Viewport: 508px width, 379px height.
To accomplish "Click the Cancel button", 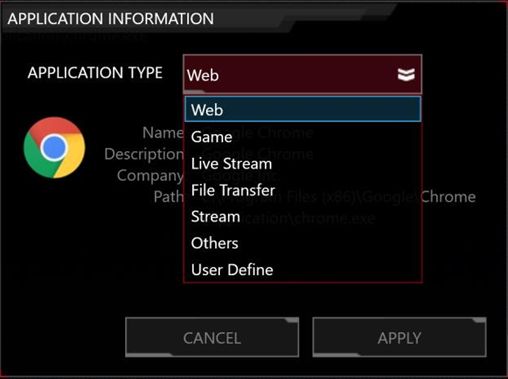I will [212, 337].
